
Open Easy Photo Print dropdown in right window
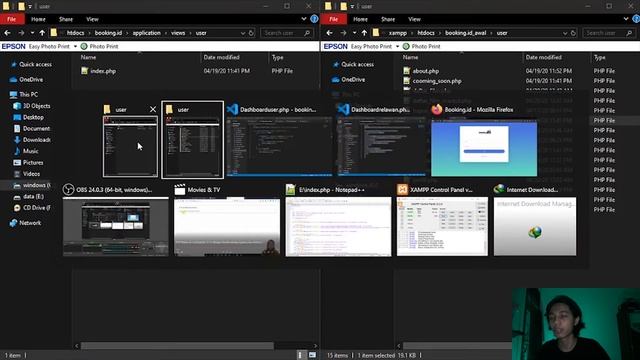tap(397, 47)
